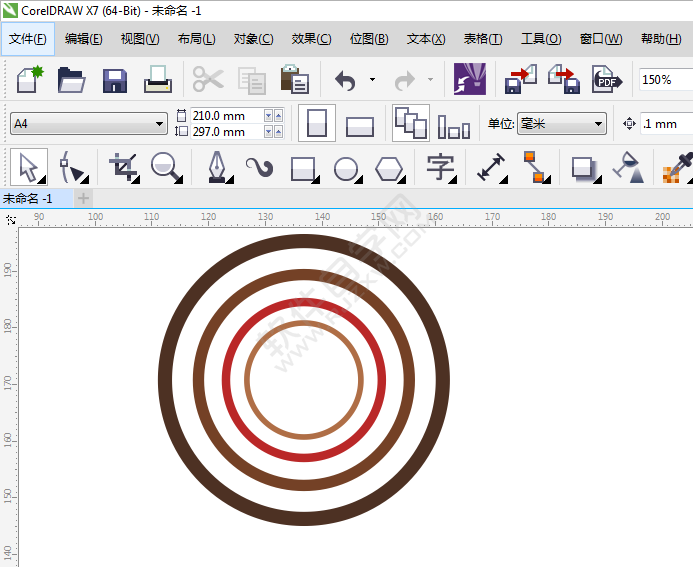Pick the Drop Shadow tool
This screenshot has height=567, width=693.
pos(583,167)
